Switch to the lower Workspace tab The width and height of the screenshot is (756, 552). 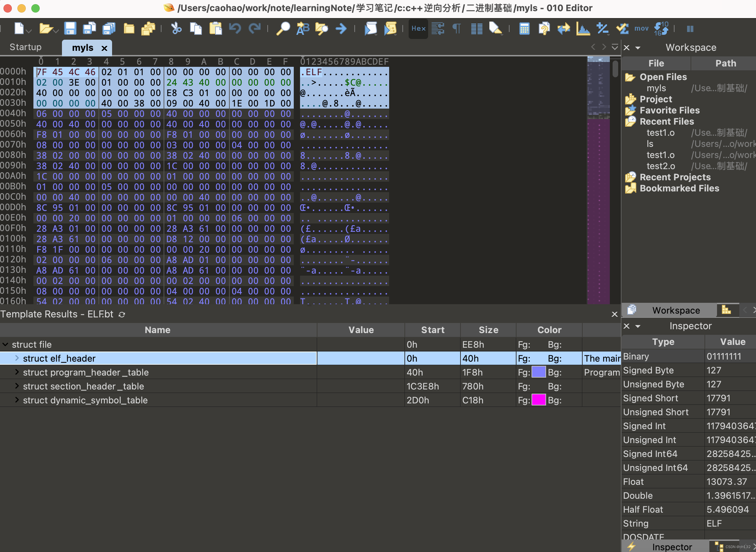pos(669,310)
